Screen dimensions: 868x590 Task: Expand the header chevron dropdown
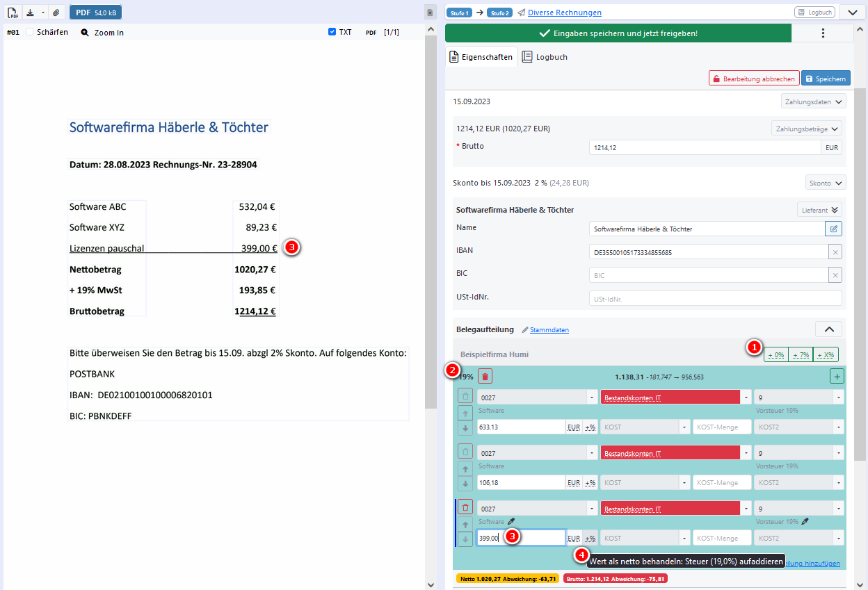853,13
